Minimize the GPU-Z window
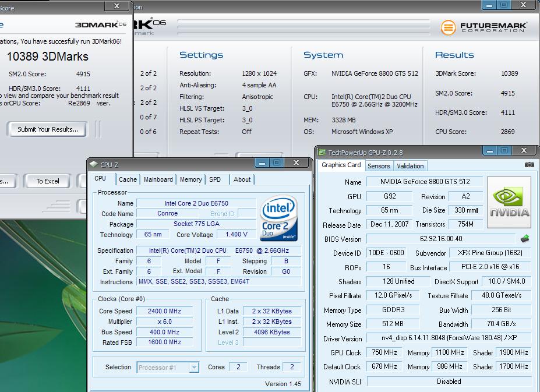 point(490,151)
